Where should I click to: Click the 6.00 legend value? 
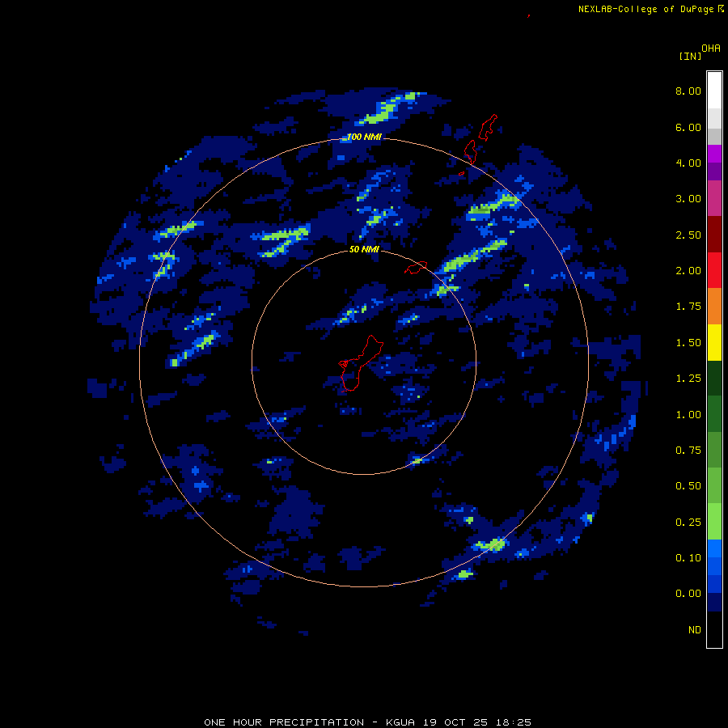688,127
